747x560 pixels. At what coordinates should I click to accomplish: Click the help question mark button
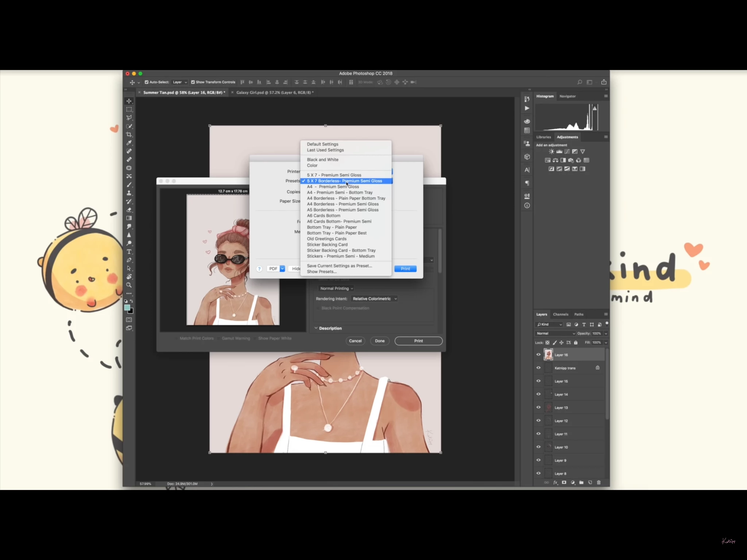(259, 269)
